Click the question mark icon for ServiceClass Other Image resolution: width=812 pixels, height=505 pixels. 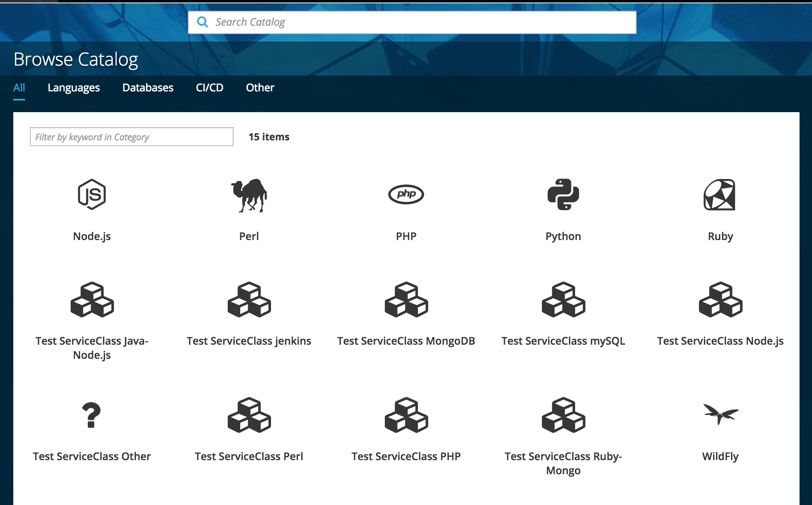pos(91,415)
